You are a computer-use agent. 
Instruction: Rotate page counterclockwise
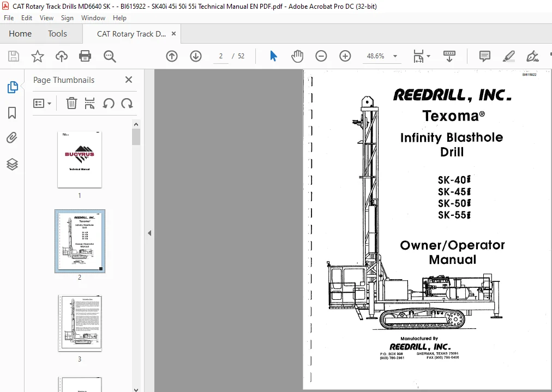[x=109, y=104]
